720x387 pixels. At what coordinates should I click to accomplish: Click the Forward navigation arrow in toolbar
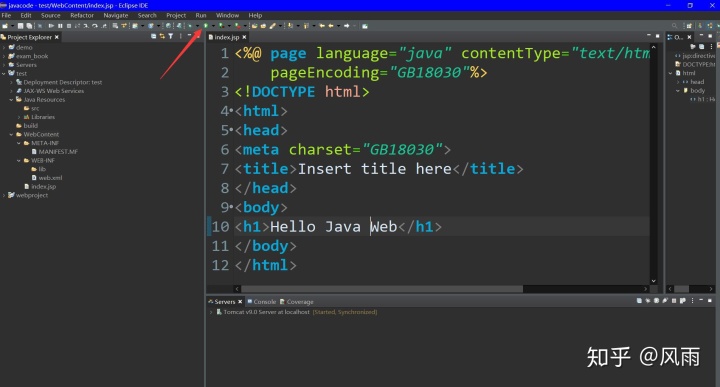tap(347, 26)
